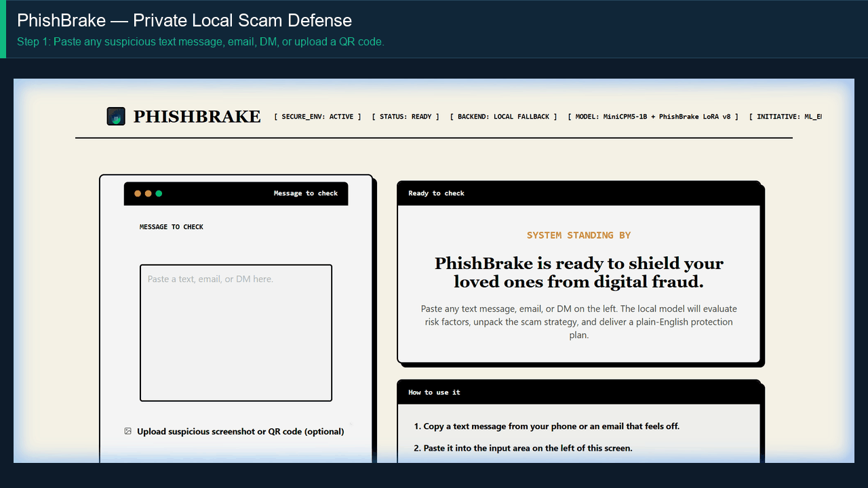Click the 'PhishBrake — Private Local Scam Defense' heading
This screenshot has width=868, height=488.
click(184, 20)
